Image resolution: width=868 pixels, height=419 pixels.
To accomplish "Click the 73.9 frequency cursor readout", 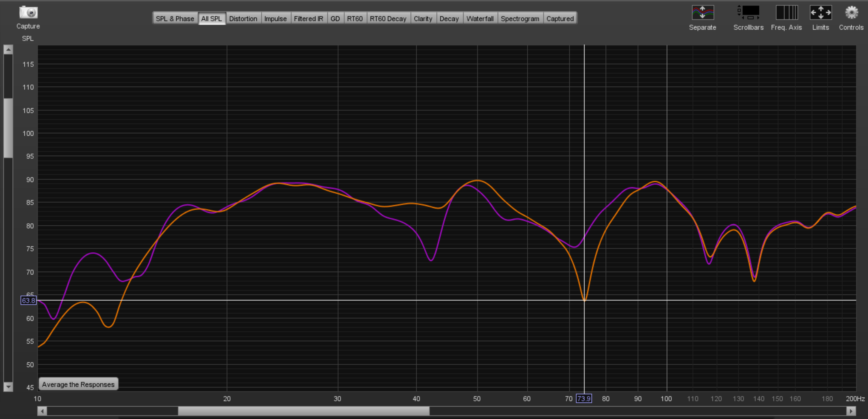I will 584,399.
